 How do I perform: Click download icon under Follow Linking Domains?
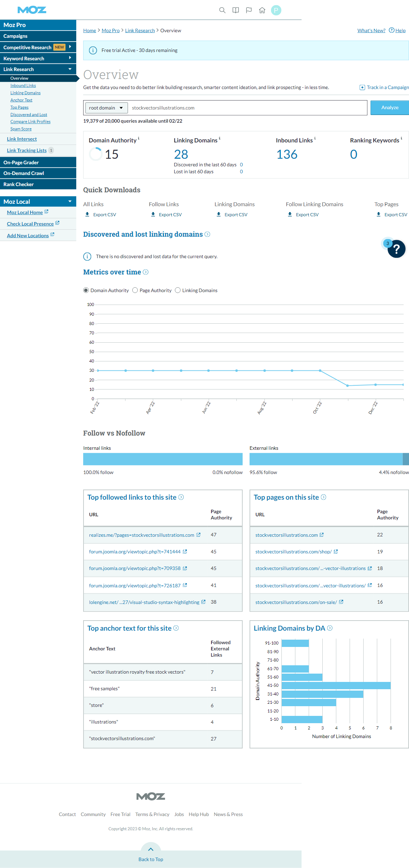(290, 214)
